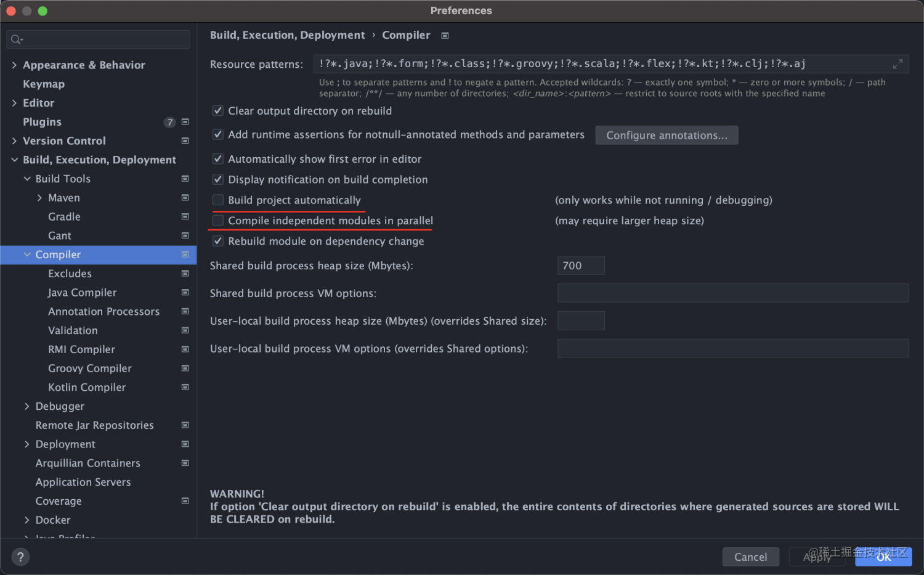Enable Compile independent modules in parallel
Screen dimensions: 924x575
pos(218,221)
